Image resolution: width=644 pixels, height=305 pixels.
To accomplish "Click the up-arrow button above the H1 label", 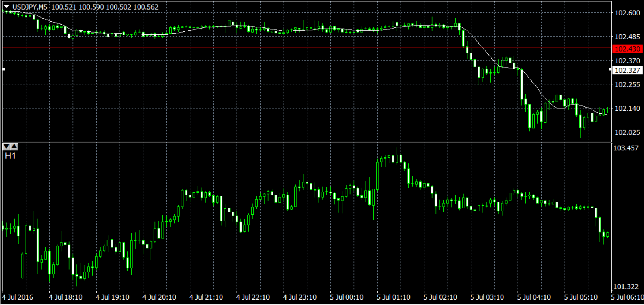I will click(x=14, y=147).
